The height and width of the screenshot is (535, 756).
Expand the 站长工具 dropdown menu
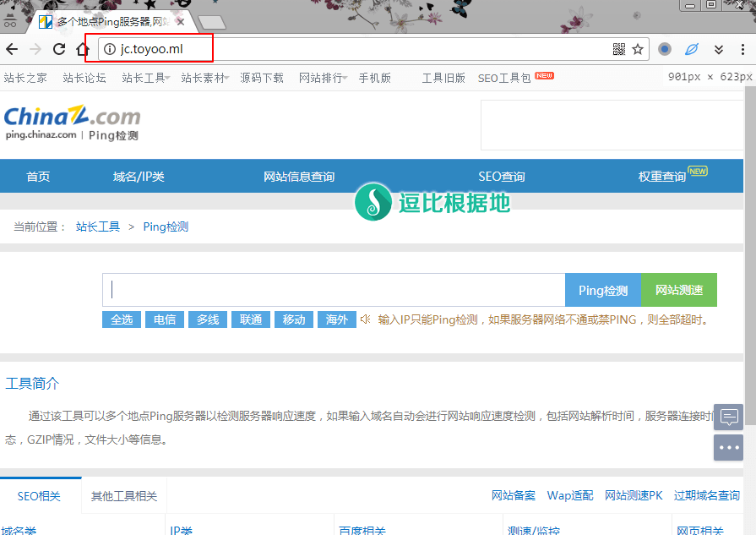click(x=146, y=78)
